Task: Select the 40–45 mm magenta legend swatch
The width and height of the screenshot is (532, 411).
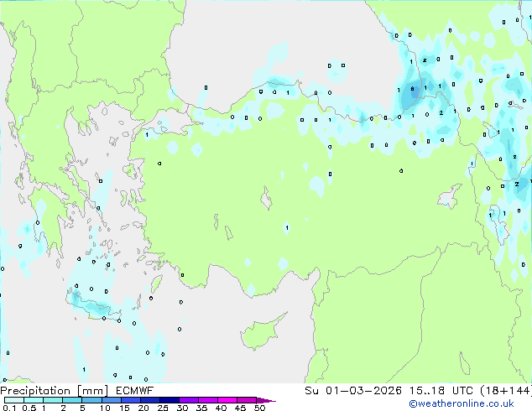Action: tap(227, 400)
